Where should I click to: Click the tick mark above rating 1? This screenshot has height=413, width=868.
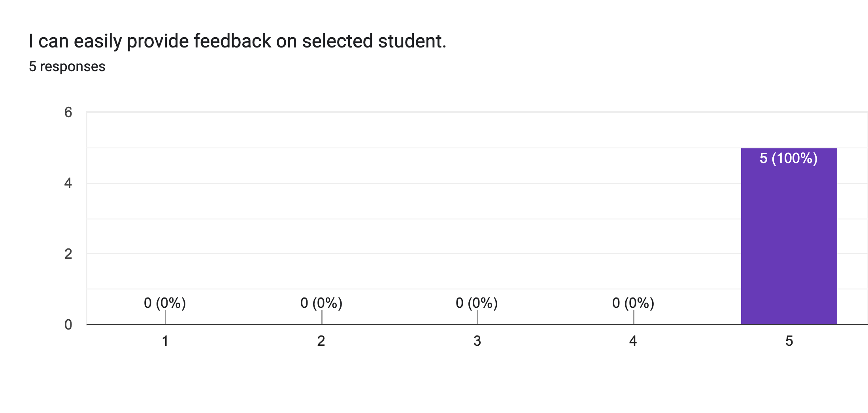165,317
